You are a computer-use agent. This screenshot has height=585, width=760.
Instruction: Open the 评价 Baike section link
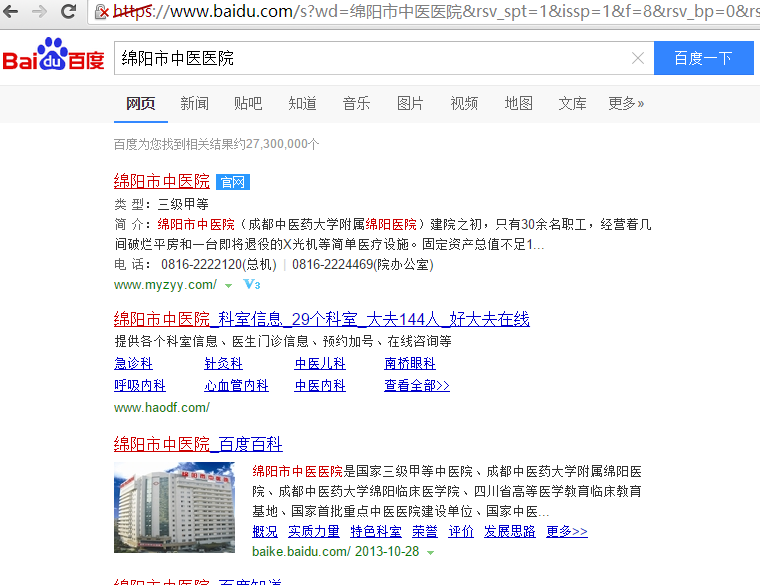click(x=461, y=532)
